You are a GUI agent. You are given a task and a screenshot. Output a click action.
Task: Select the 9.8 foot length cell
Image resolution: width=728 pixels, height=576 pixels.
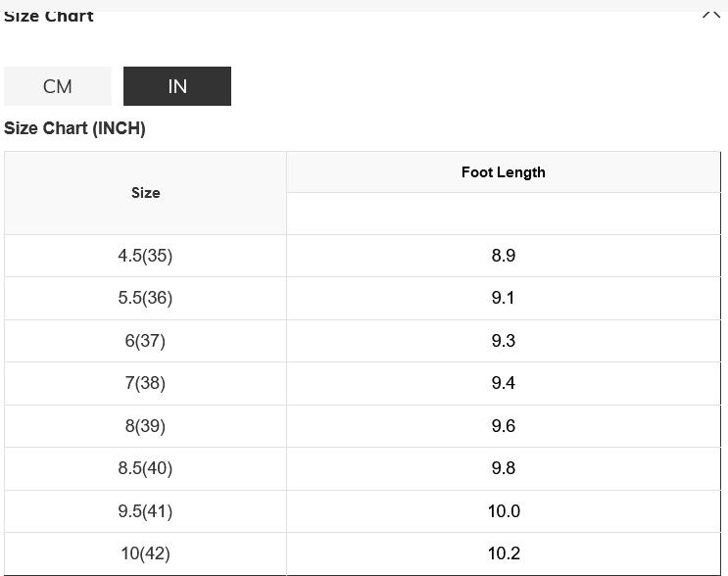pyautogui.click(x=503, y=468)
